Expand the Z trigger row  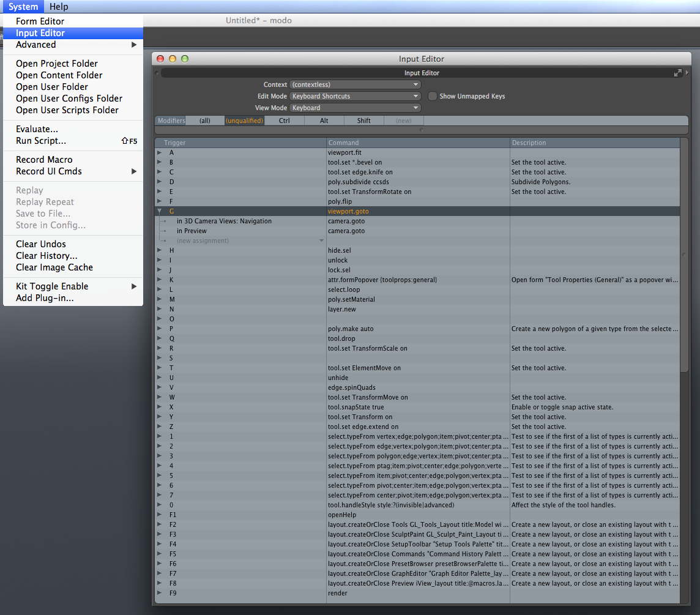159,427
